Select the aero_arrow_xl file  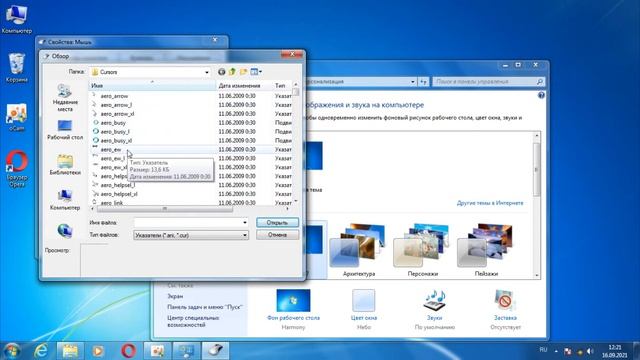[117, 114]
